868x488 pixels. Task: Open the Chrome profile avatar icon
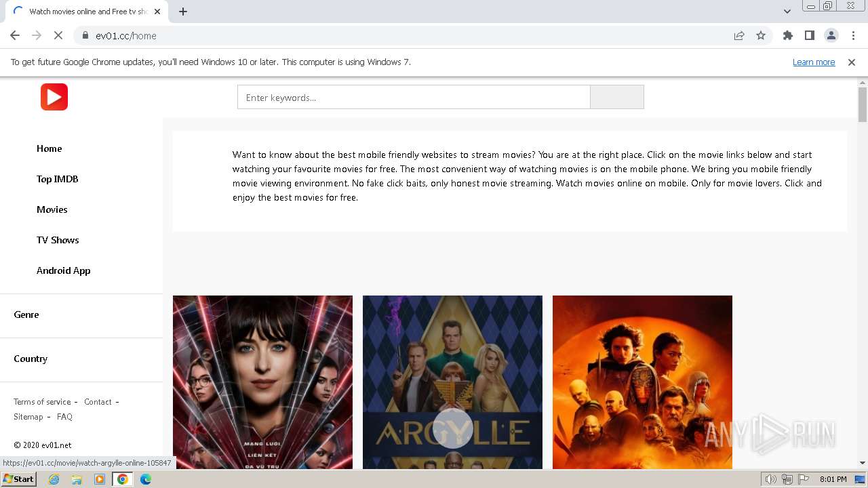coord(831,36)
